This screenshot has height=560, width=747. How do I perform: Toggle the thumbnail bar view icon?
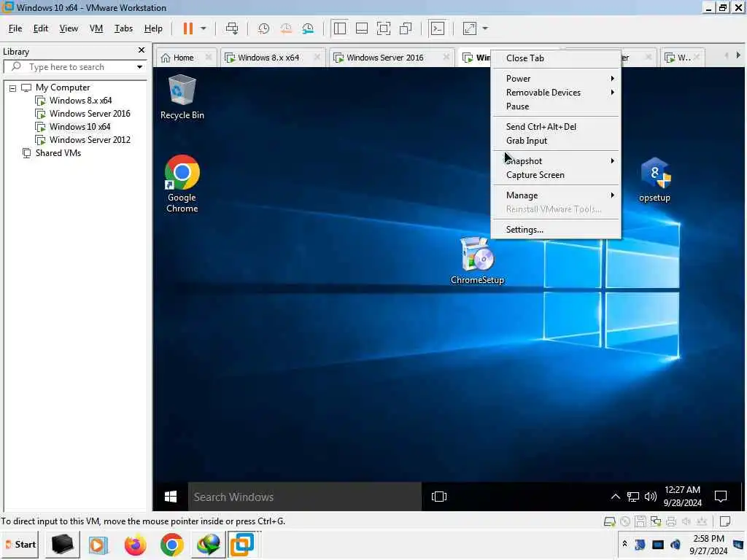pyautogui.click(x=362, y=28)
